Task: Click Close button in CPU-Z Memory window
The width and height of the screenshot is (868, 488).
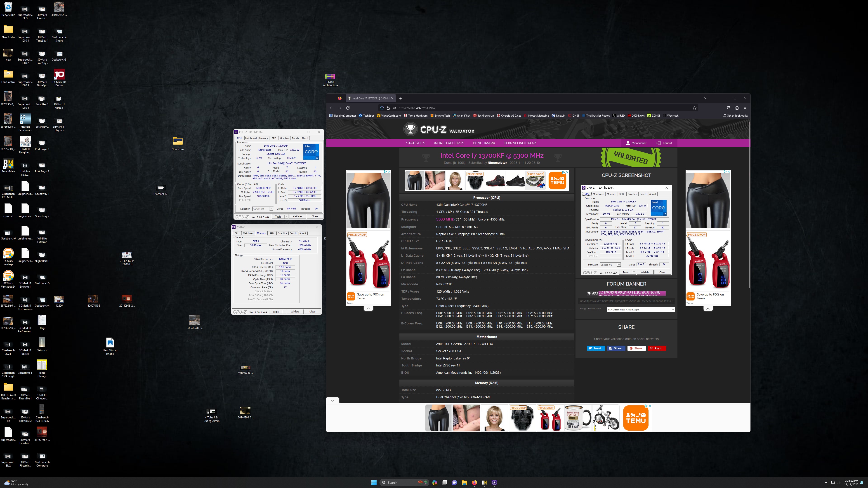Action: click(312, 311)
